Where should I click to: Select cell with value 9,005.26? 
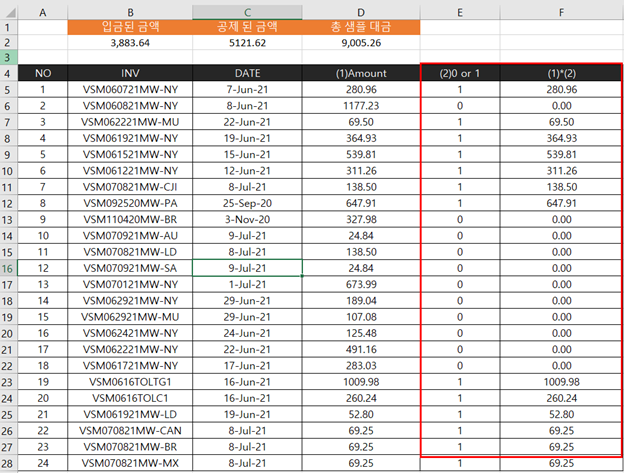tap(361, 43)
